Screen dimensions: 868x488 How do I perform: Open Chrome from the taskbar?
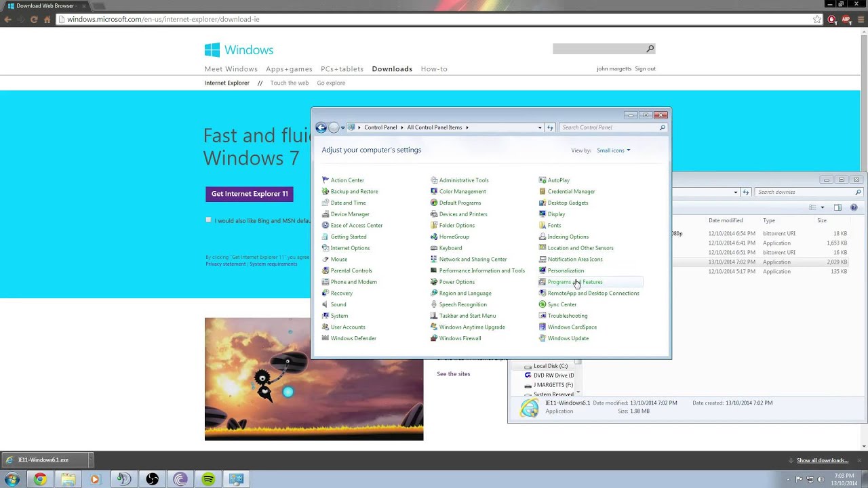pyautogui.click(x=40, y=479)
